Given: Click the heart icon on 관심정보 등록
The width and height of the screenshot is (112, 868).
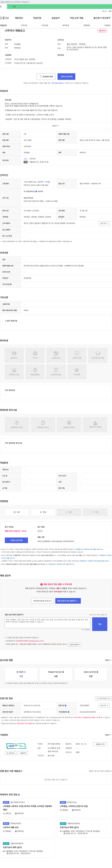Looking at the screenshot, I should tap(41, 76).
